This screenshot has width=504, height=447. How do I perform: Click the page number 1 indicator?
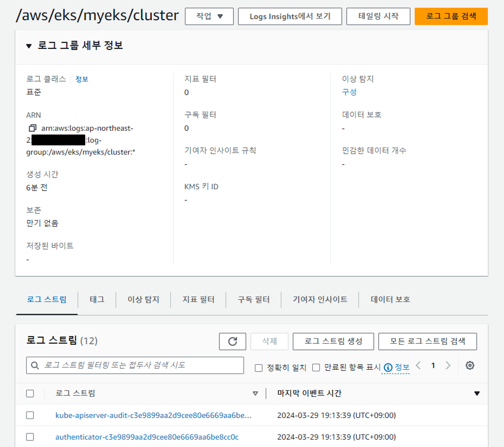pyautogui.click(x=433, y=365)
